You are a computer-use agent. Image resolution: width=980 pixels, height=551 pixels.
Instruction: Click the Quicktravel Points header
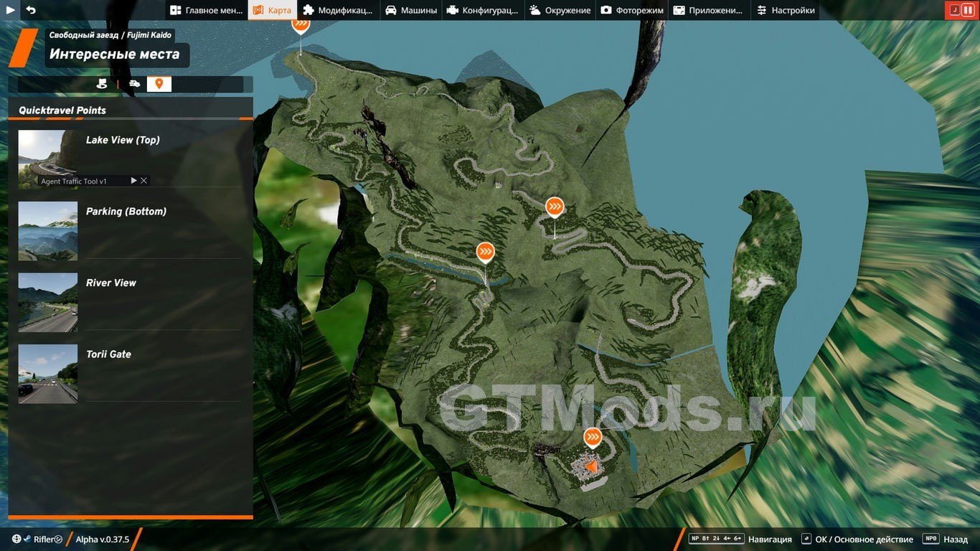(62, 110)
